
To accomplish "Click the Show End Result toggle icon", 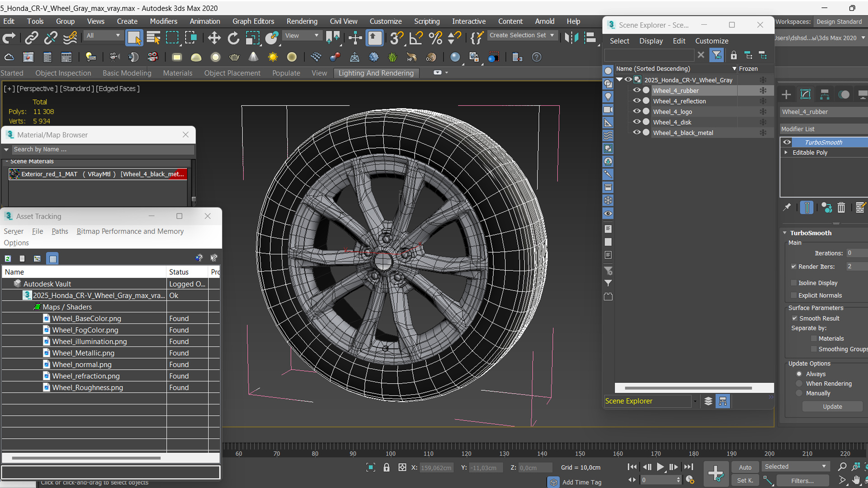I will point(807,207).
